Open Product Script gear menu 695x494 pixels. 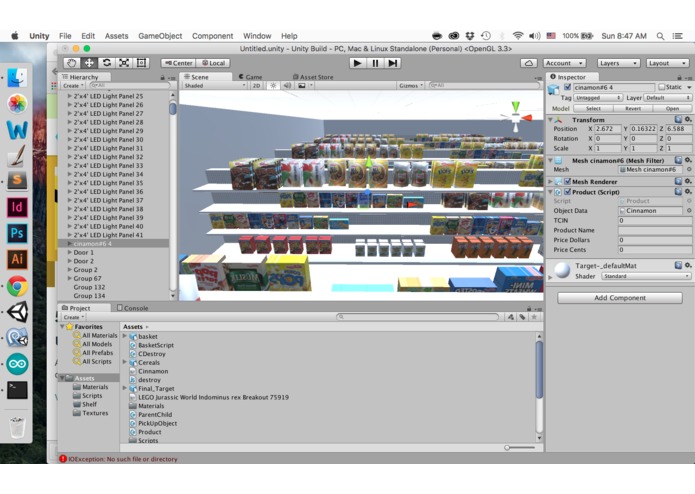pyautogui.click(x=688, y=192)
